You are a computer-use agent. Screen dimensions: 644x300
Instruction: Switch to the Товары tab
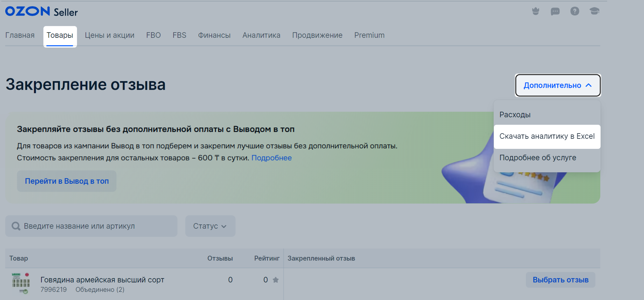tap(60, 35)
